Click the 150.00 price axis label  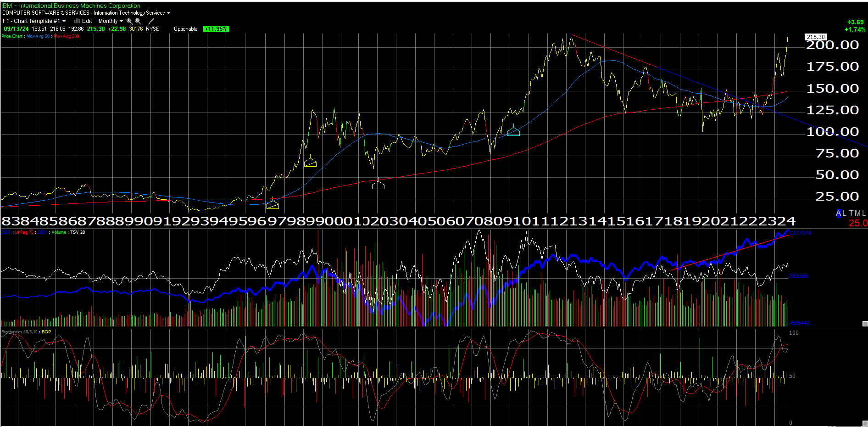point(832,89)
